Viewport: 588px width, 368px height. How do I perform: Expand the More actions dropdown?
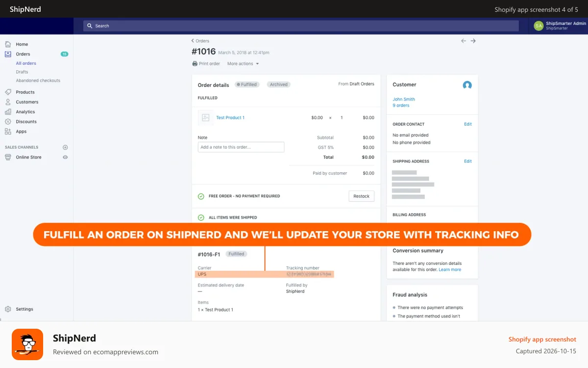point(243,64)
